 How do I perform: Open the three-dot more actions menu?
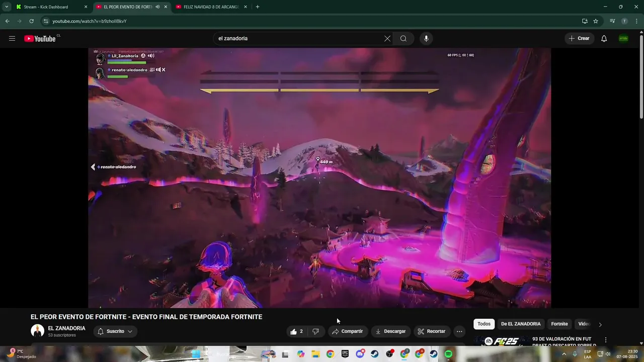tap(459, 331)
